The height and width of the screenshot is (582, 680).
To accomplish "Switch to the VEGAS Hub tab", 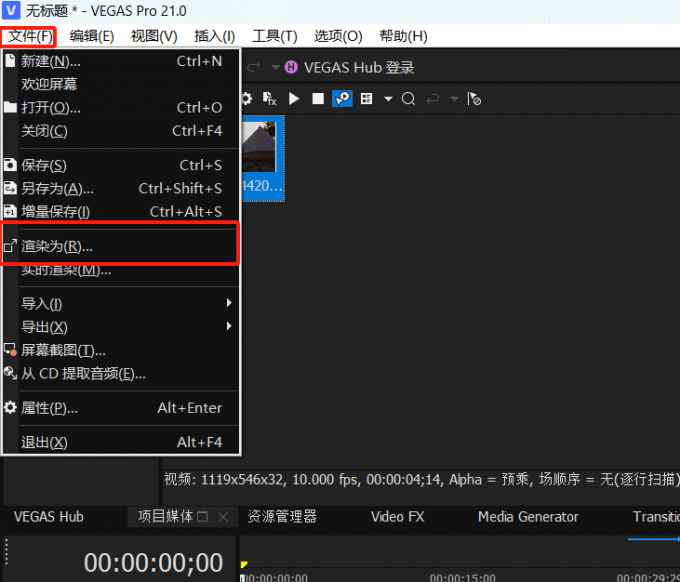I will (49, 517).
